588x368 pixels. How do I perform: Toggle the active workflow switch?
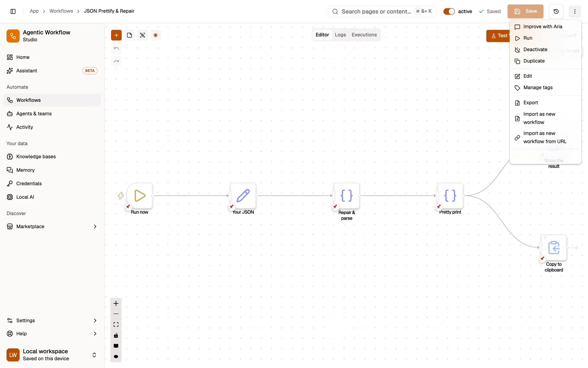[449, 11]
